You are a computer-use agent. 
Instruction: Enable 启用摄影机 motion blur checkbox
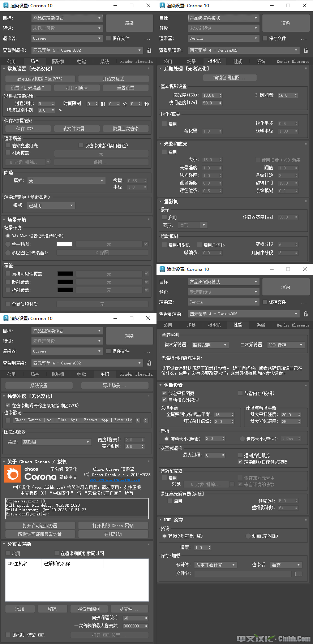point(164,245)
